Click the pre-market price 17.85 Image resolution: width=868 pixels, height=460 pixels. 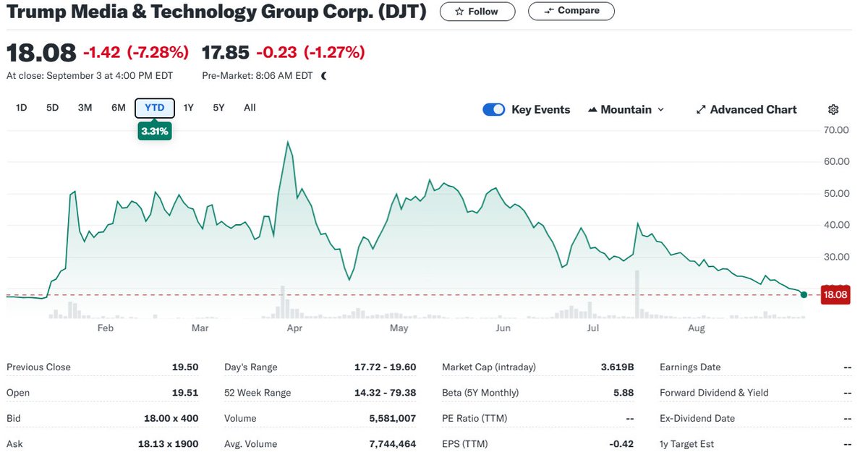click(x=226, y=53)
